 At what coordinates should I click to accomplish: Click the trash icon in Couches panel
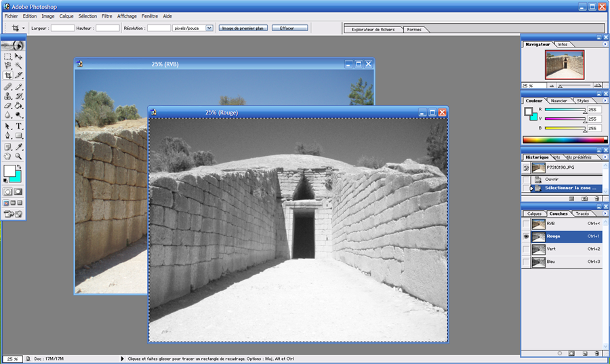(x=596, y=353)
